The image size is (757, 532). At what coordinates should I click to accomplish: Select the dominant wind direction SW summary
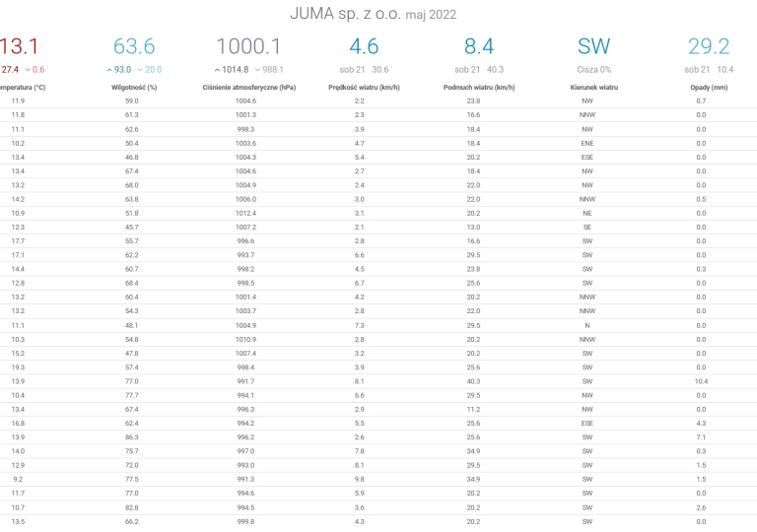[x=593, y=46]
